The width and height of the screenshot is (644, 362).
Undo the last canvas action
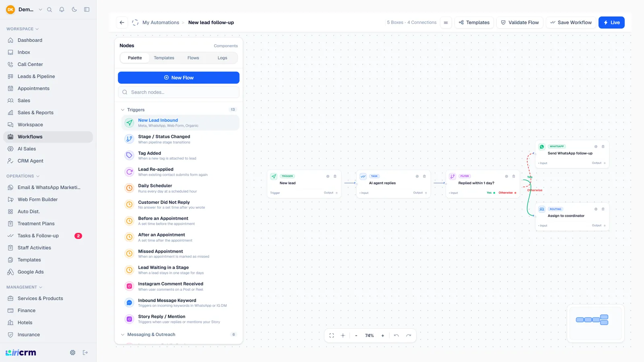coord(396,335)
